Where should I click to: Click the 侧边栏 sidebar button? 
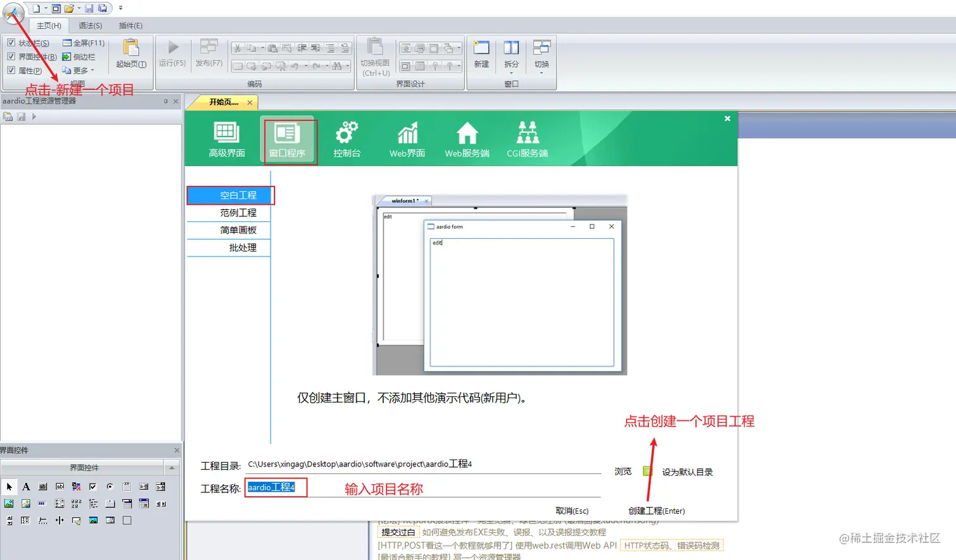pos(78,57)
